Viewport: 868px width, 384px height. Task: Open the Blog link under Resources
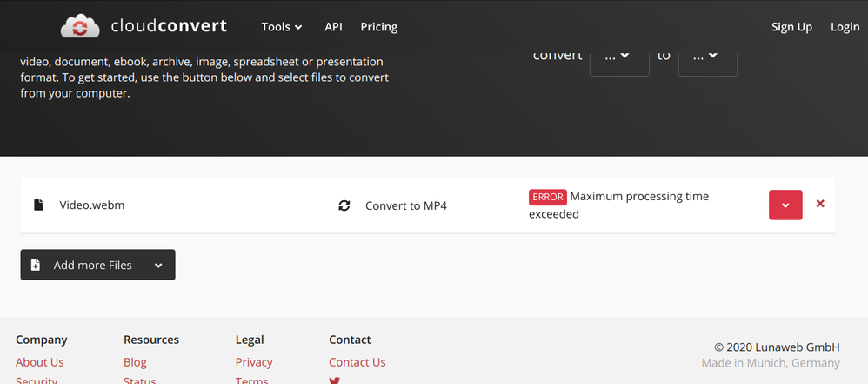[x=135, y=362]
